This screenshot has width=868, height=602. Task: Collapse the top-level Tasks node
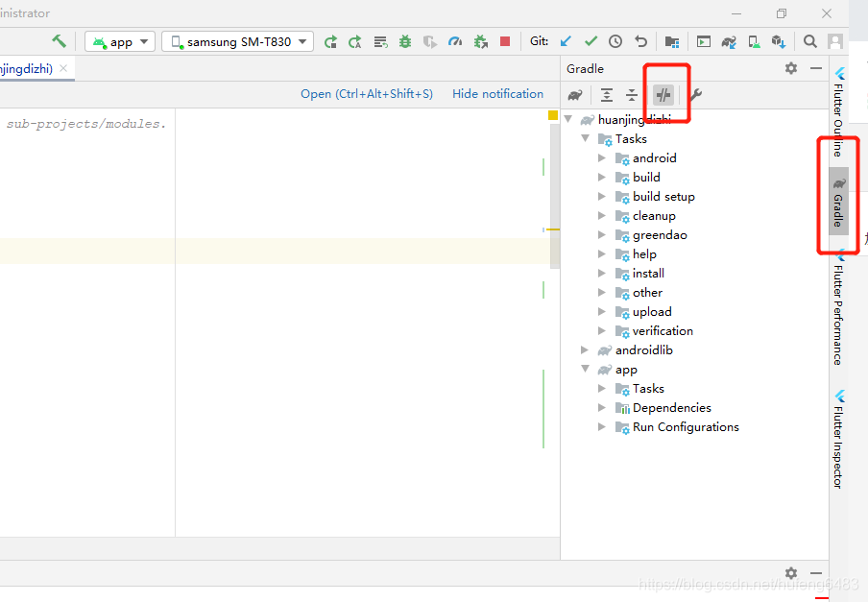(x=585, y=138)
